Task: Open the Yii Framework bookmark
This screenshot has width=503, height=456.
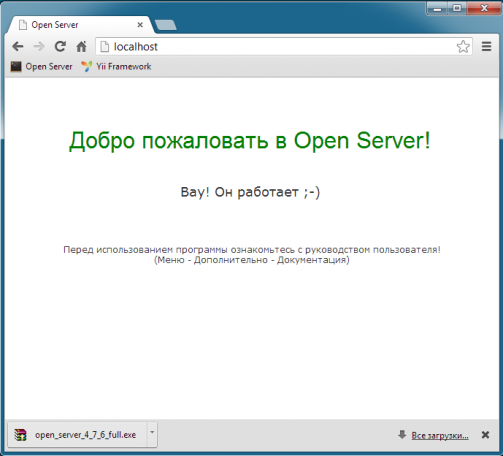Action: (116, 67)
